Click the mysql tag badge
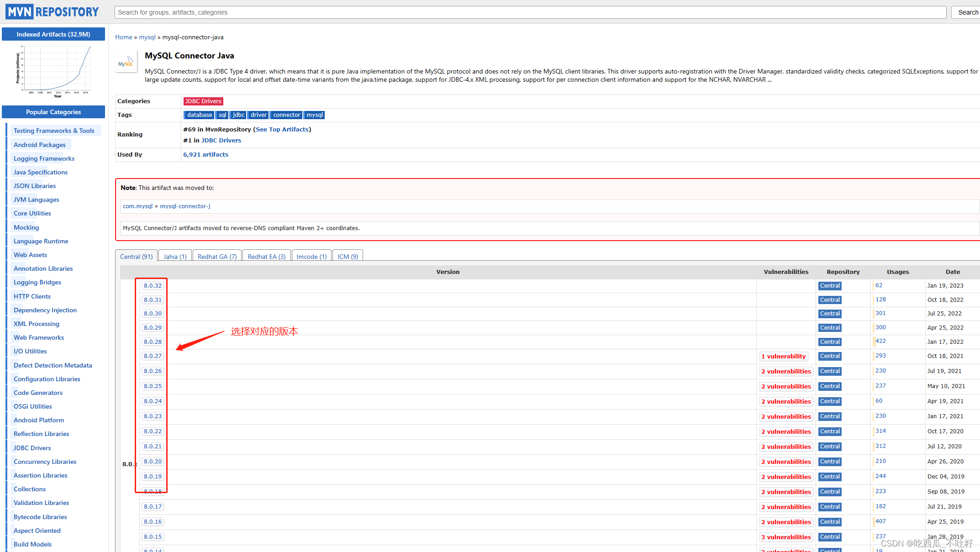This screenshot has height=552, width=980. point(314,115)
